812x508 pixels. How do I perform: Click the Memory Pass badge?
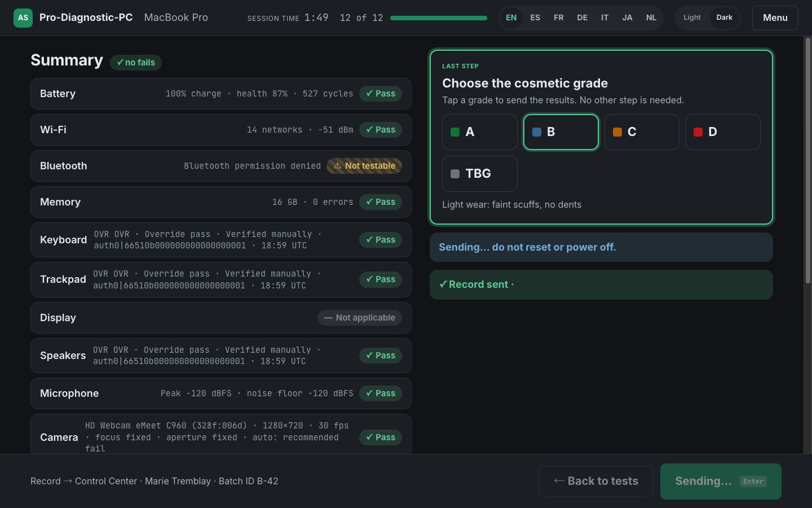pos(381,202)
